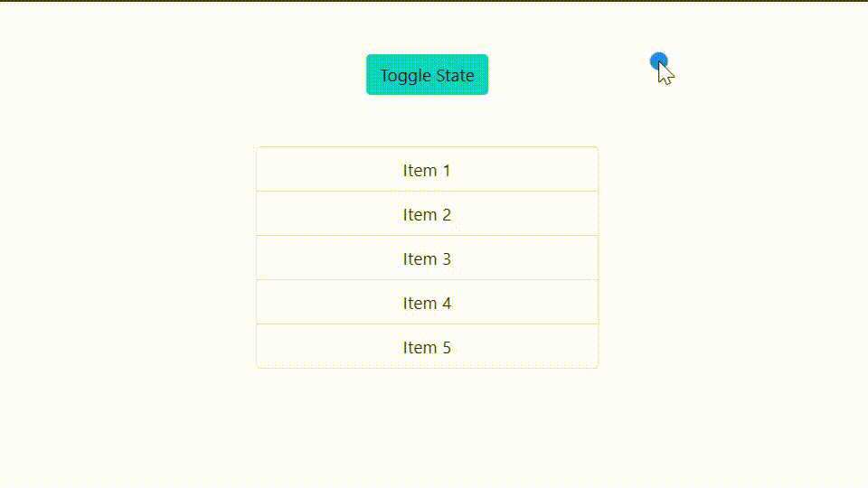Click the blue circle indicator dot
Screen dimensions: 868x488
point(658,61)
